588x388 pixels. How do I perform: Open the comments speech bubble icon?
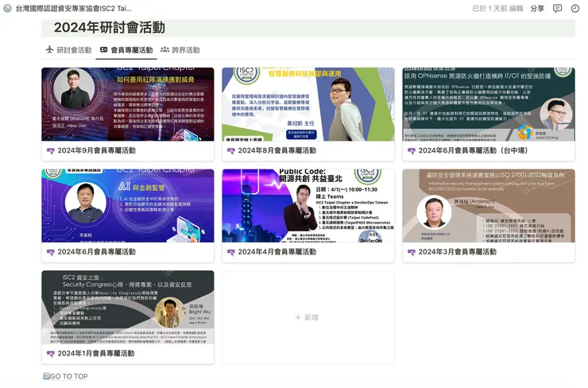tap(557, 8)
